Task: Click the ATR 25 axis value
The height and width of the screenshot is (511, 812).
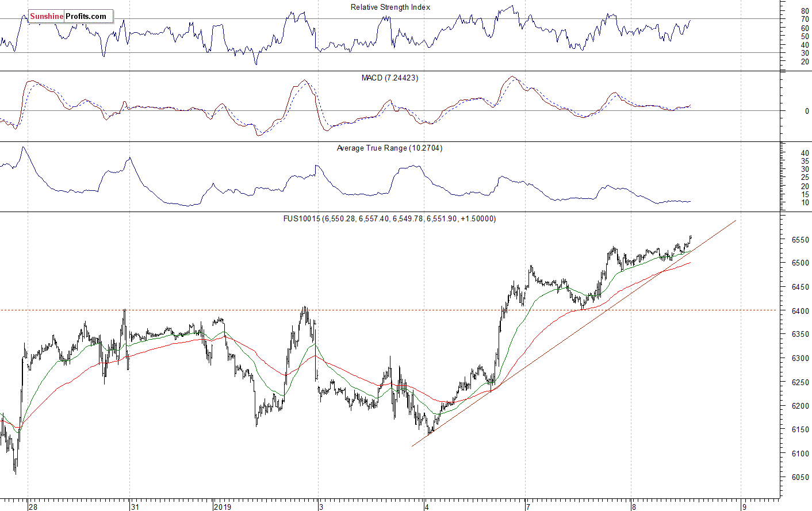Action: (805, 178)
